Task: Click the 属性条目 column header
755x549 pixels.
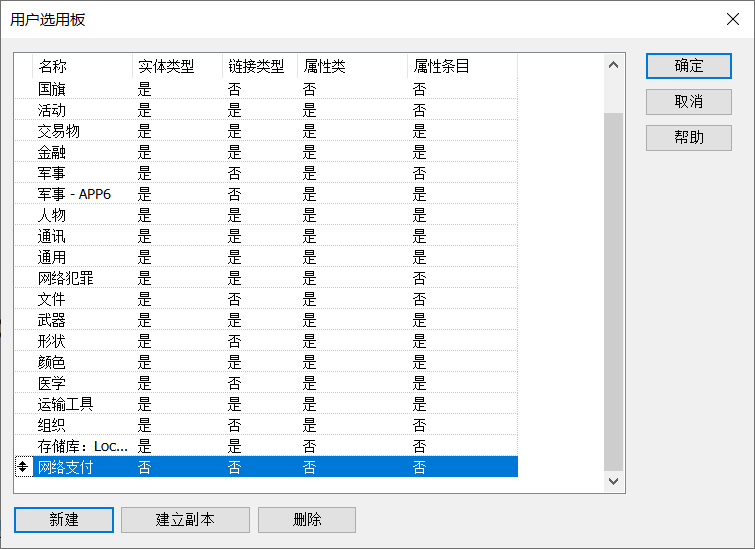Action: click(463, 66)
